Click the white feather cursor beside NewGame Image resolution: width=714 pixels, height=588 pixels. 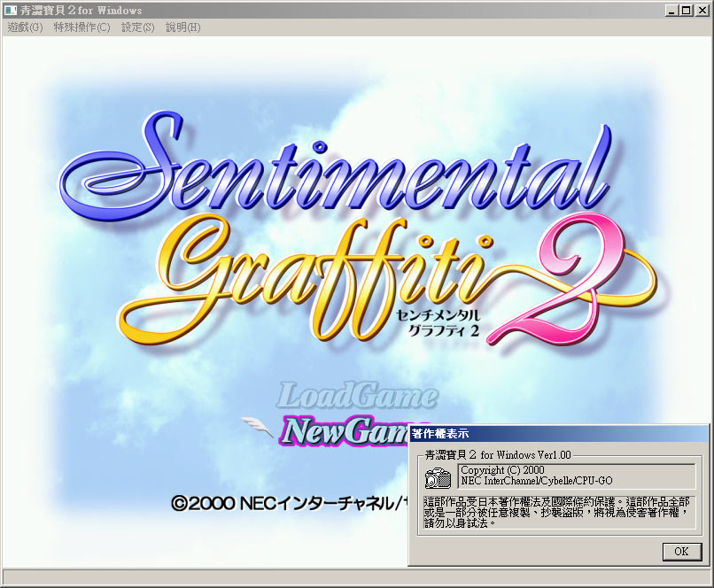[x=260, y=428]
